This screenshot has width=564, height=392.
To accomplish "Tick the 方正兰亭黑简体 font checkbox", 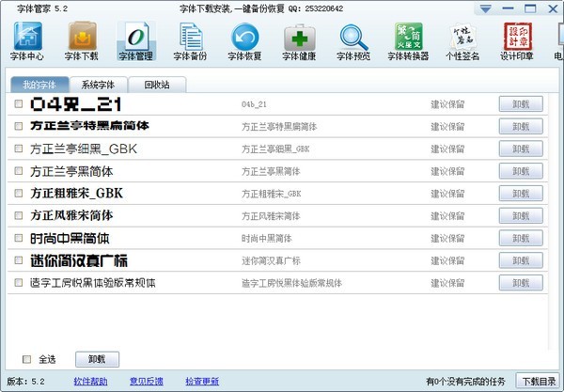I will click(x=19, y=171).
